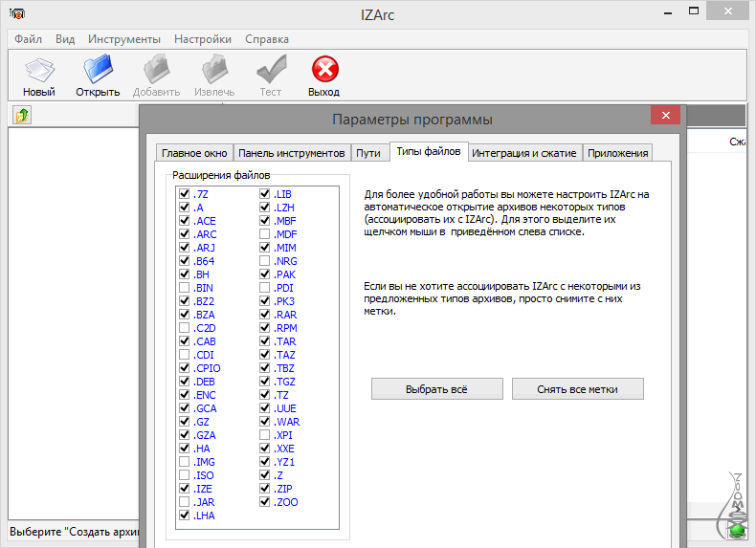
Task: Enable the .XPI extension checkbox
Action: [x=265, y=435]
